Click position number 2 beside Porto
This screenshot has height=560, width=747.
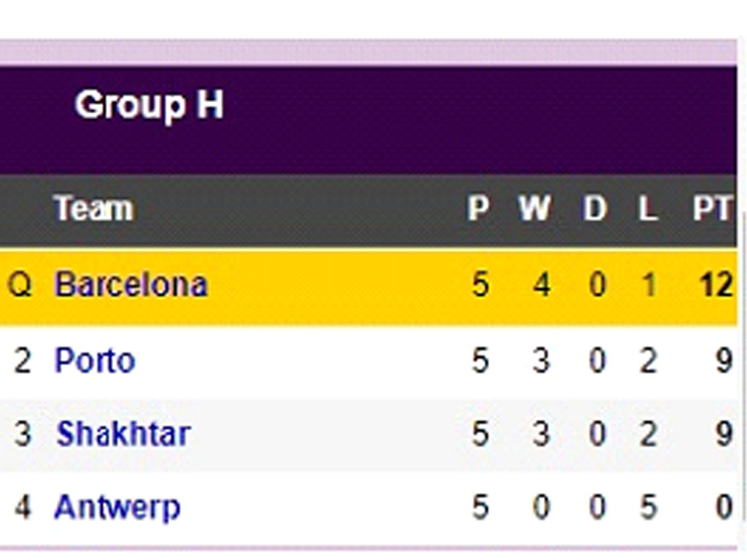point(23,361)
